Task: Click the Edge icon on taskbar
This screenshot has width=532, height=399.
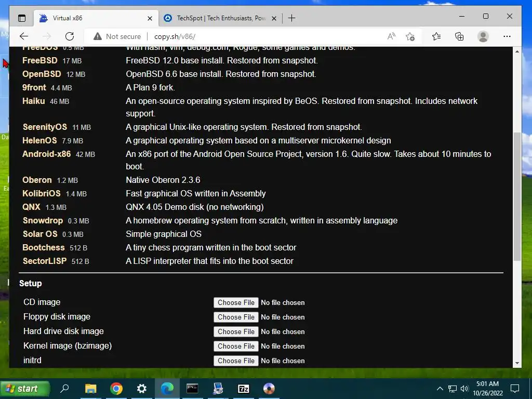Action: [167, 389]
